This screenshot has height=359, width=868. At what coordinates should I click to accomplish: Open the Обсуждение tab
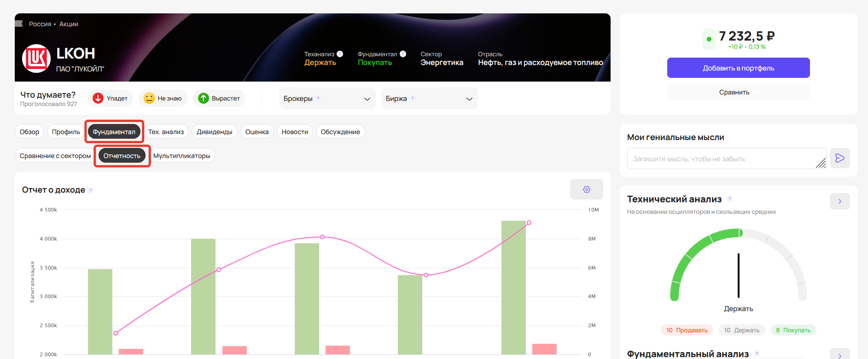[x=340, y=132]
